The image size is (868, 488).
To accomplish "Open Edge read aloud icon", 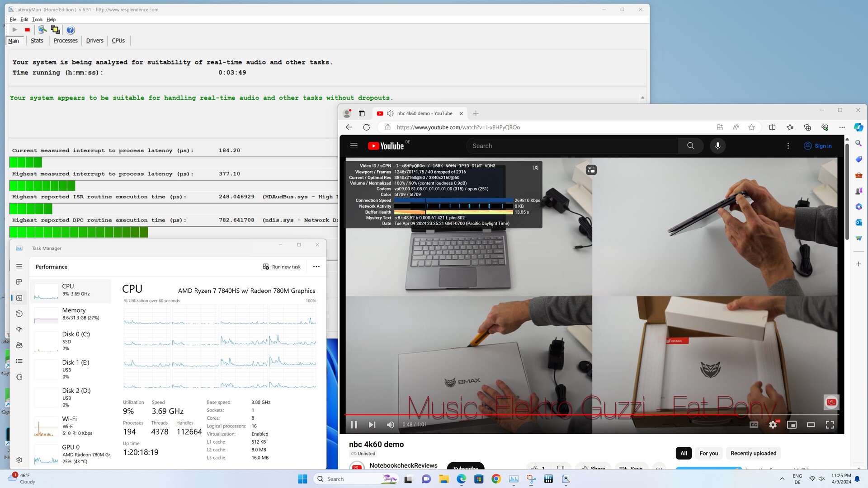I will pos(736,127).
